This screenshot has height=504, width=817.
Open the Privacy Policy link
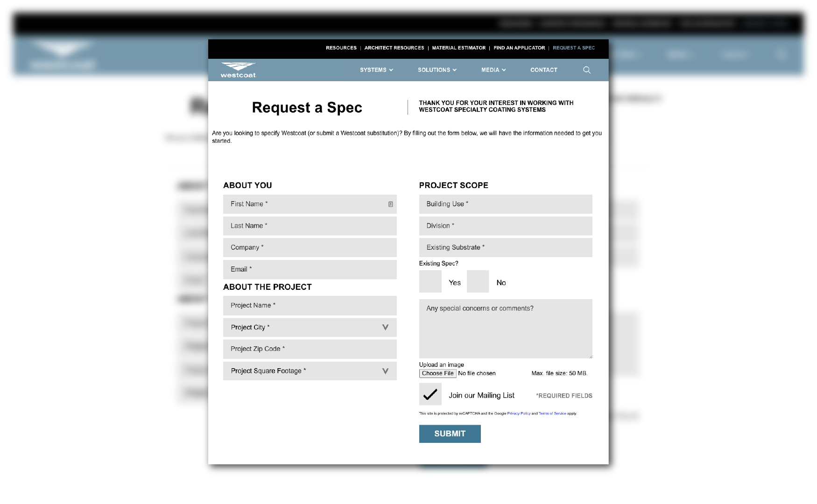point(519,413)
